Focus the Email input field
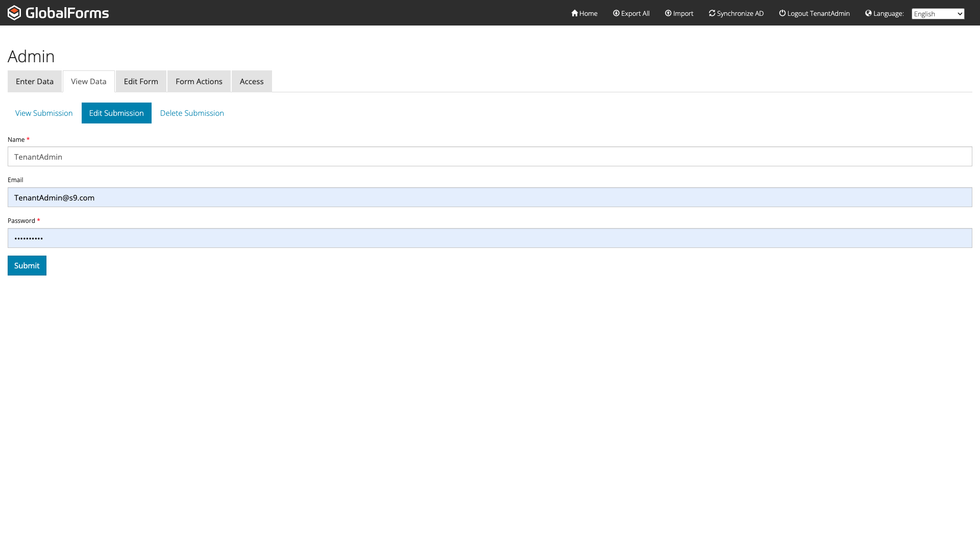980x551 pixels. [x=489, y=197]
